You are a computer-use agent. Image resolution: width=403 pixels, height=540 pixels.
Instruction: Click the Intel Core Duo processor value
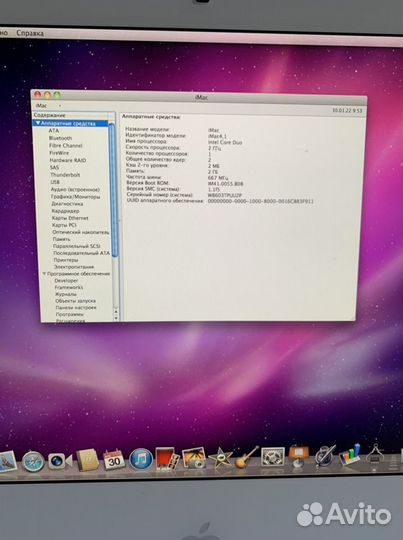pos(225,142)
